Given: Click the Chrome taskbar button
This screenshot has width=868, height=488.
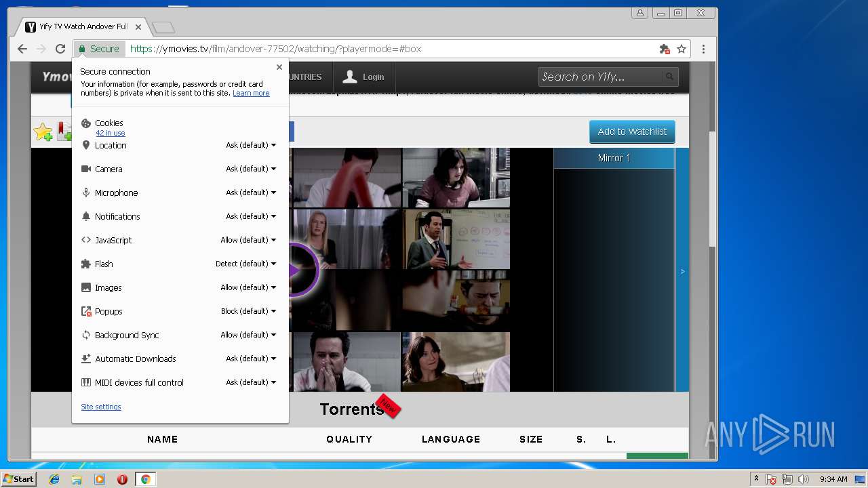Looking at the screenshot, I should (145, 479).
